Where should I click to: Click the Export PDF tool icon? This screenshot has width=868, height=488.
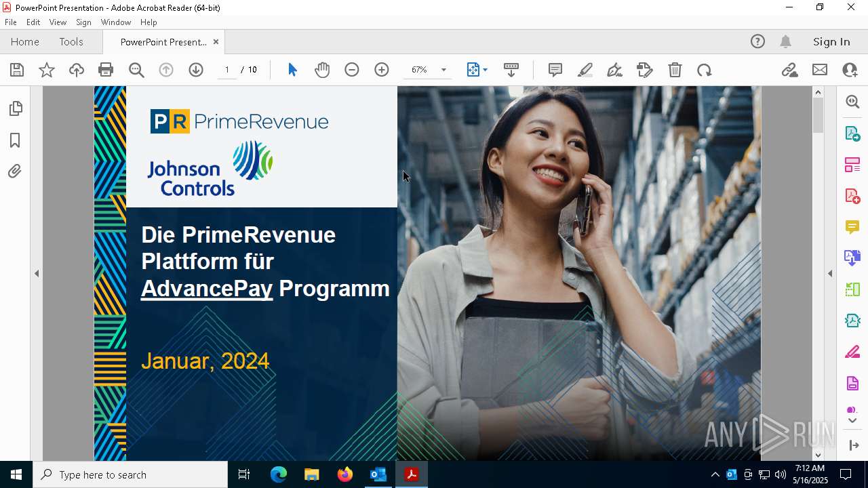click(x=852, y=134)
